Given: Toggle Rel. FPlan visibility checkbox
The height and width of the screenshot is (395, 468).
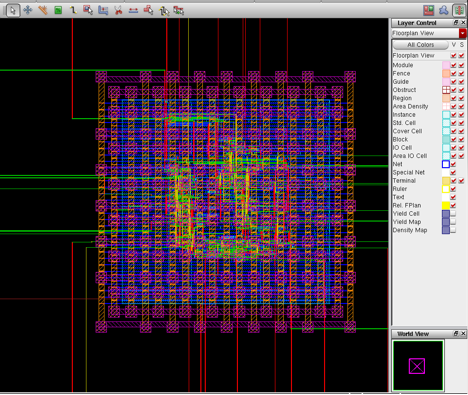Looking at the screenshot, I should click(453, 205).
